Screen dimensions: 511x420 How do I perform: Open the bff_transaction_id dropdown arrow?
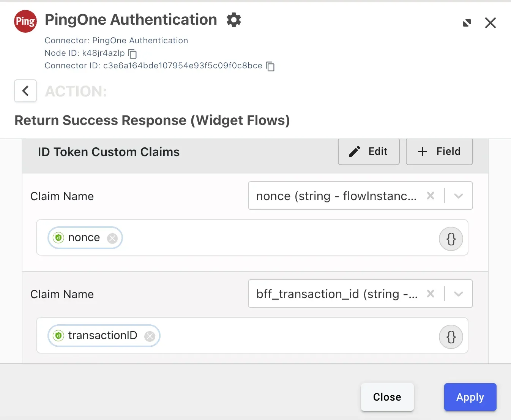coord(459,294)
